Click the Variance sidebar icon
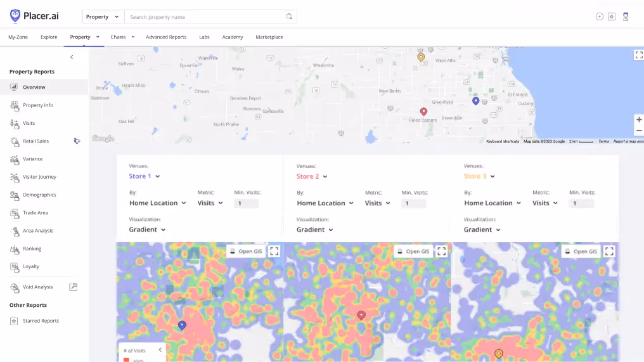The width and height of the screenshot is (644, 362). [15, 159]
